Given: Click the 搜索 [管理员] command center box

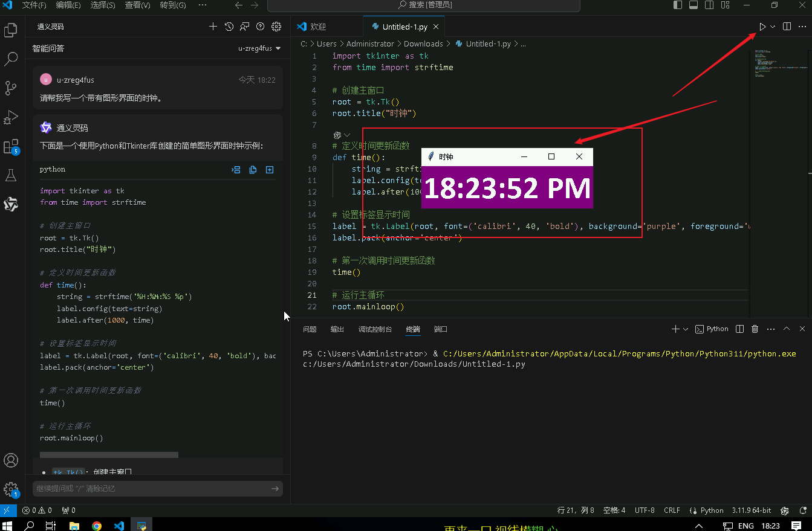Looking at the screenshot, I should click(424, 5).
